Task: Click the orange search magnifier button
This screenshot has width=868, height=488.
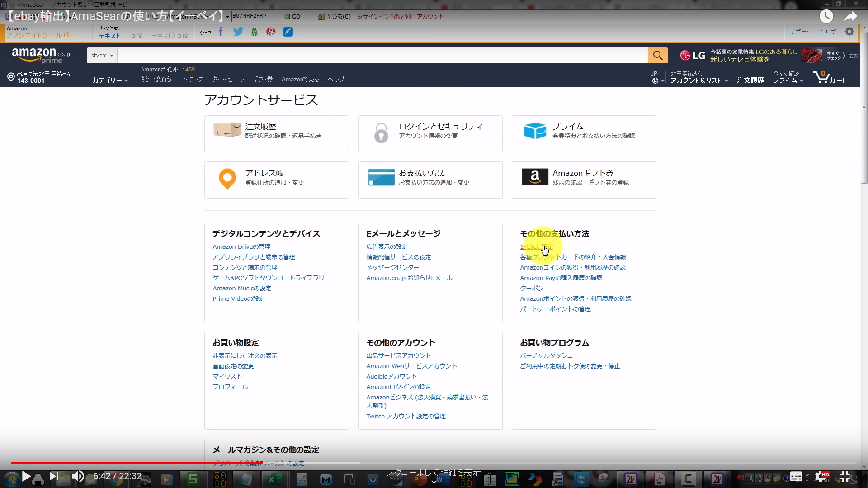Action: 658,56
